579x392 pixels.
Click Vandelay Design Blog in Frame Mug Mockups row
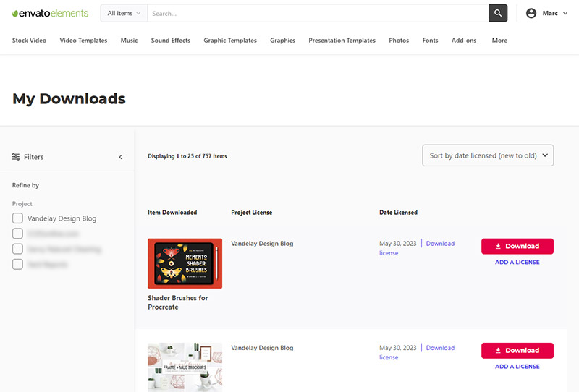pyautogui.click(x=262, y=348)
